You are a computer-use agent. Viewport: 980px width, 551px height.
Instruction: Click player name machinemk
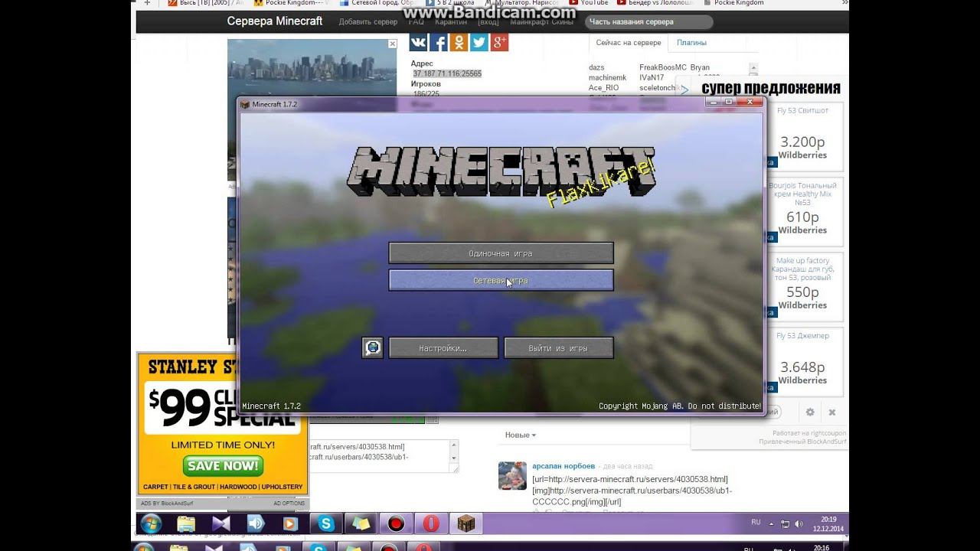point(607,77)
